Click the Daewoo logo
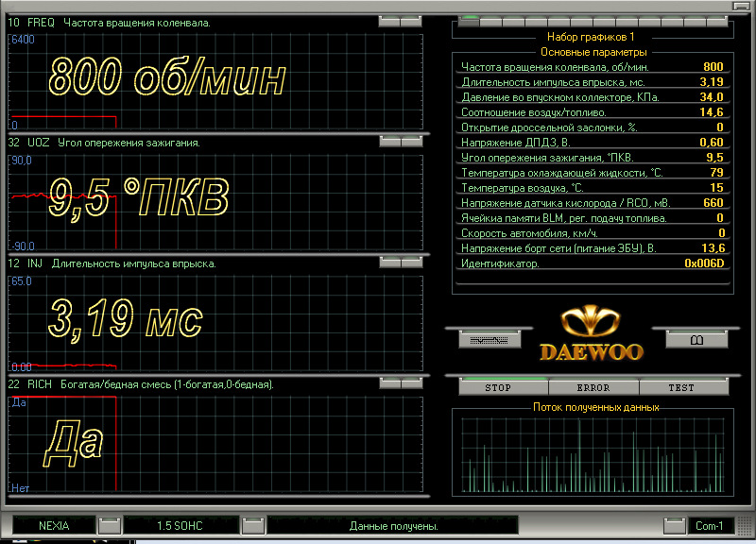 point(592,333)
